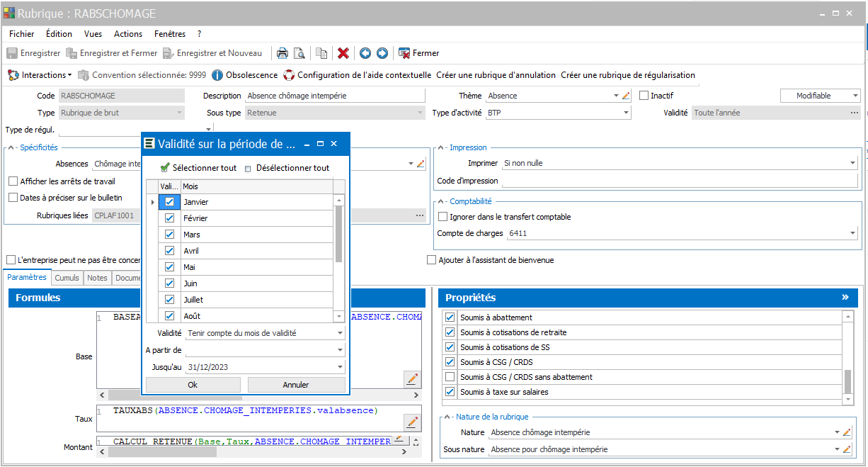Uncheck the Avril checkbox

pyautogui.click(x=169, y=251)
